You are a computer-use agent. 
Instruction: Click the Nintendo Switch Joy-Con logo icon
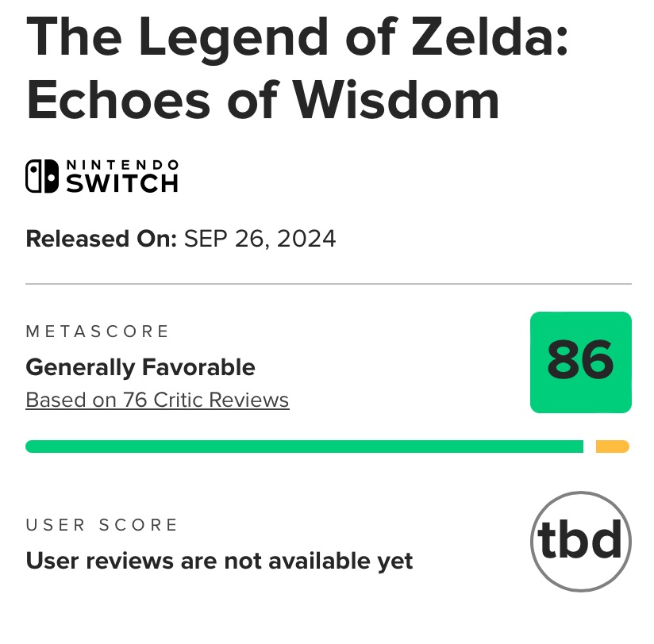click(42, 177)
